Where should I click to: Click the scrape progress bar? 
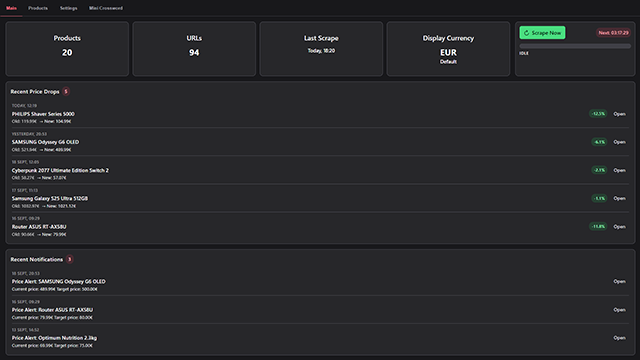tap(575, 46)
